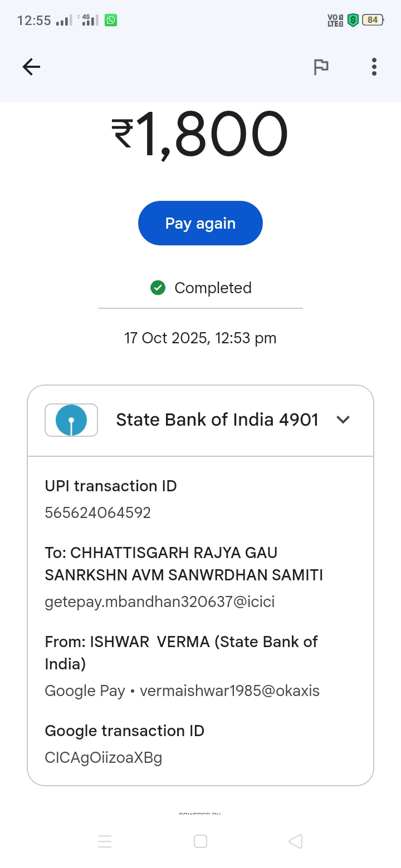The width and height of the screenshot is (401, 868).
Task: Tap the flag report icon
Action: tap(321, 67)
